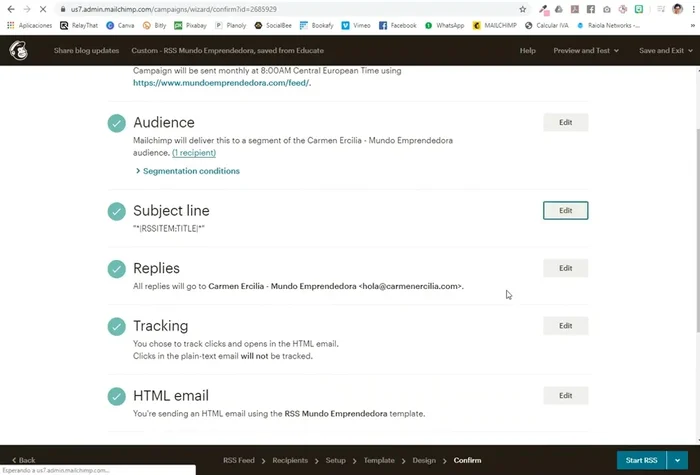
Task: Show more bookmarks with the double chevron
Action: [693, 25]
